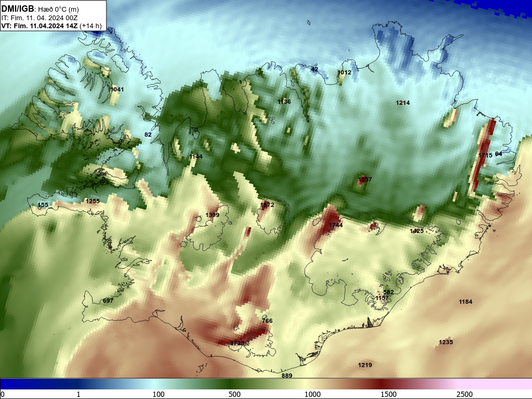Click the 1219 value
This screenshot has height=399, width=532.
point(365,365)
